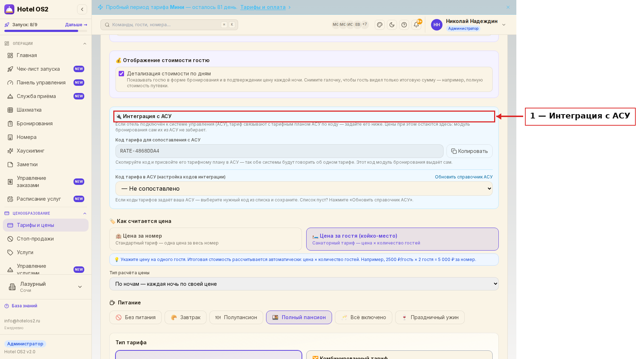
Task: Click Обновить справочник АСУ link
Action: tap(464, 177)
